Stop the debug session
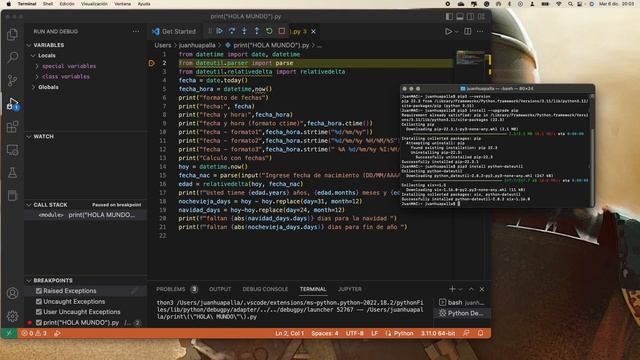Image resolution: width=640 pixels, height=360 pixels. coord(282,31)
